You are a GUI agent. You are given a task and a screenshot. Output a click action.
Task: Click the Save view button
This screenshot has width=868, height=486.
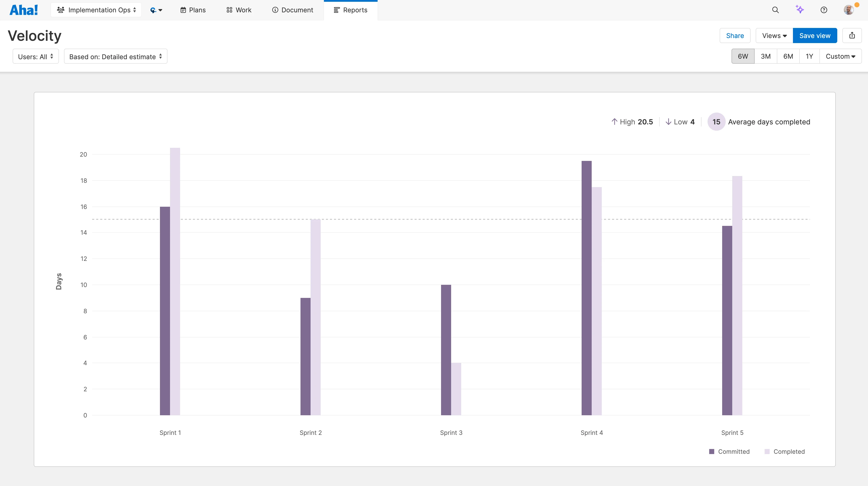(x=815, y=35)
